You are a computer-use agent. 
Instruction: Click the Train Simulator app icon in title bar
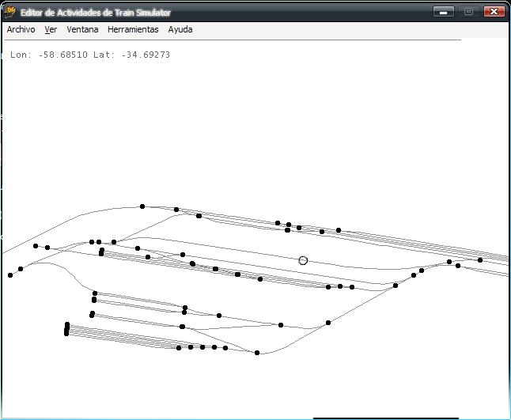pyautogui.click(x=10, y=12)
